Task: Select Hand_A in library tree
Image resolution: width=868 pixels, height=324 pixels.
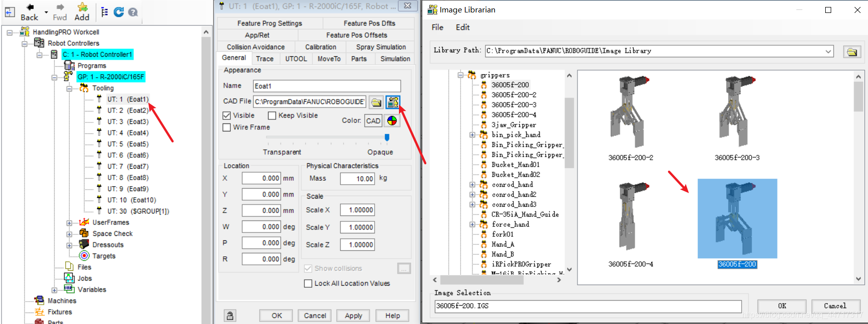Action: click(x=503, y=244)
